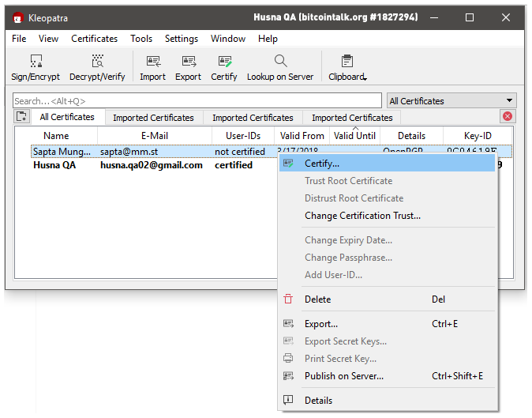Screen dimensions: 532x418
Task: Click the Certify toolbar icon
Action: pos(225,62)
